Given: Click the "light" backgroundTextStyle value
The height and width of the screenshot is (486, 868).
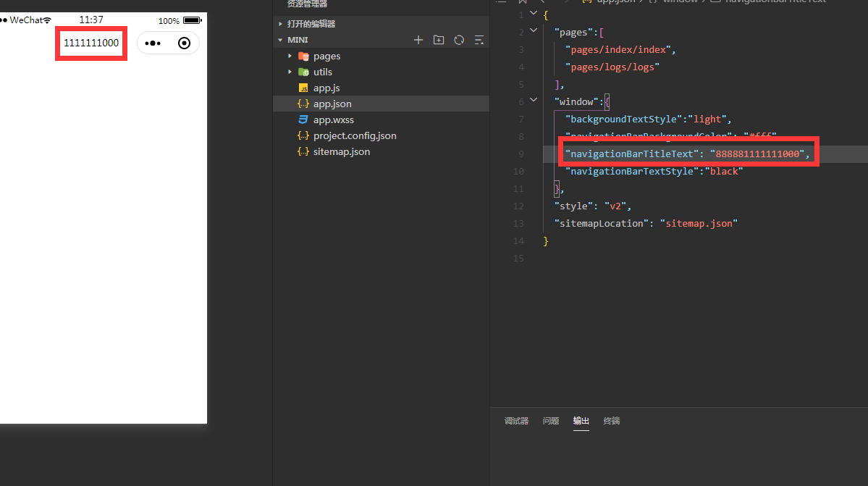Looking at the screenshot, I should 707,119.
